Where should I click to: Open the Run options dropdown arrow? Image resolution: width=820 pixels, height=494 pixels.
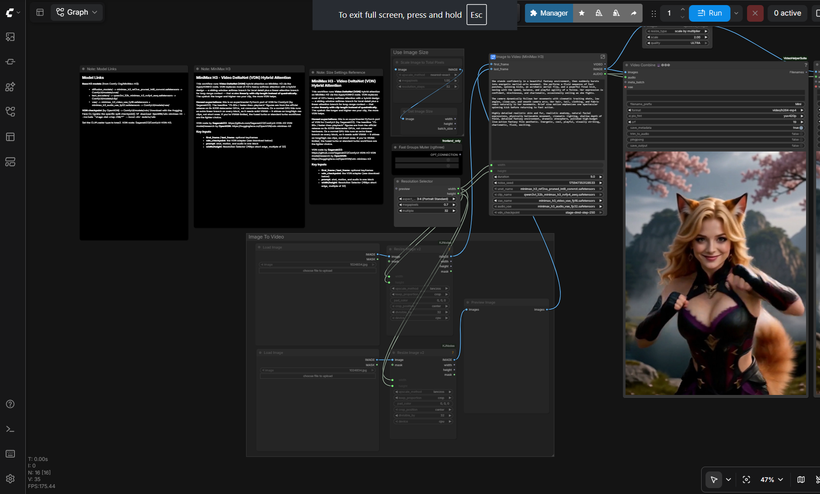(736, 13)
